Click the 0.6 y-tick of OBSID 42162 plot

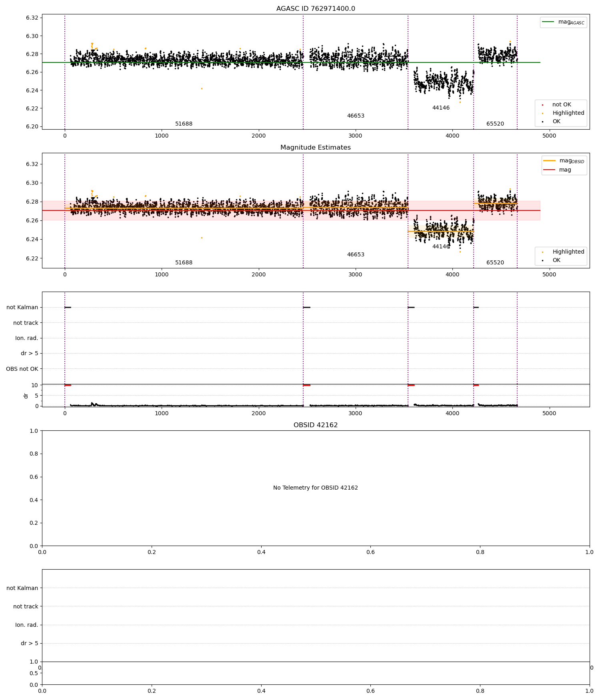point(34,477)
